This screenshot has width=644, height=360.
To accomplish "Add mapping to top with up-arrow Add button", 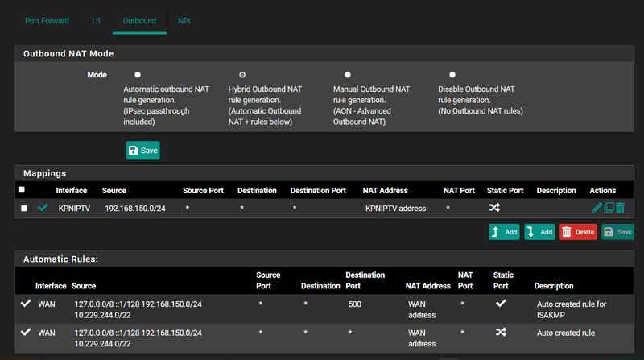I will coord(504,232).
